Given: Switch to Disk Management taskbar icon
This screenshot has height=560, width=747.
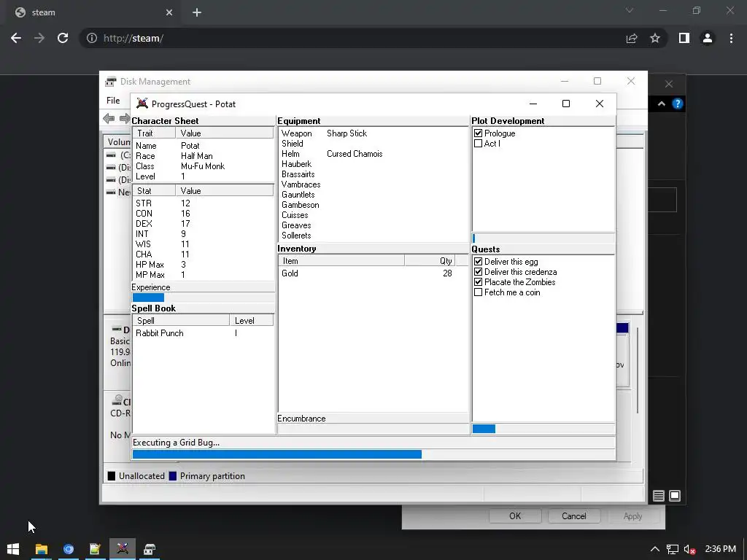Looking at the screenshot, I should pyautogui.click(x=150, y=549).
